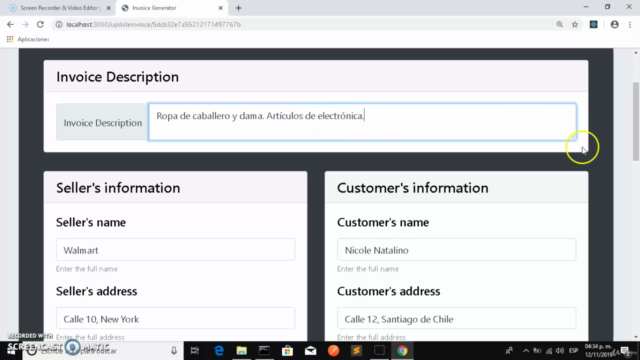Open the Aplicaciones apps shortcut
The width and height of the screenshot is (640, 360).
pos(28,39)
